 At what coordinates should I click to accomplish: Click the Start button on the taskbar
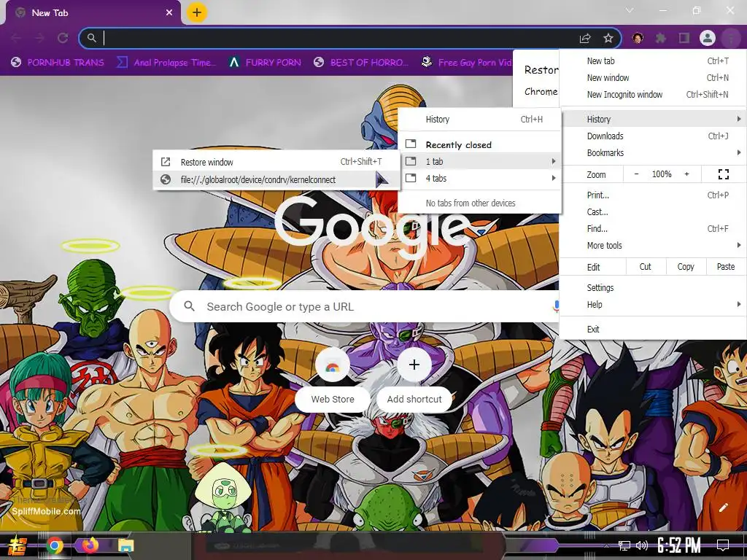[x=18, y=545]
